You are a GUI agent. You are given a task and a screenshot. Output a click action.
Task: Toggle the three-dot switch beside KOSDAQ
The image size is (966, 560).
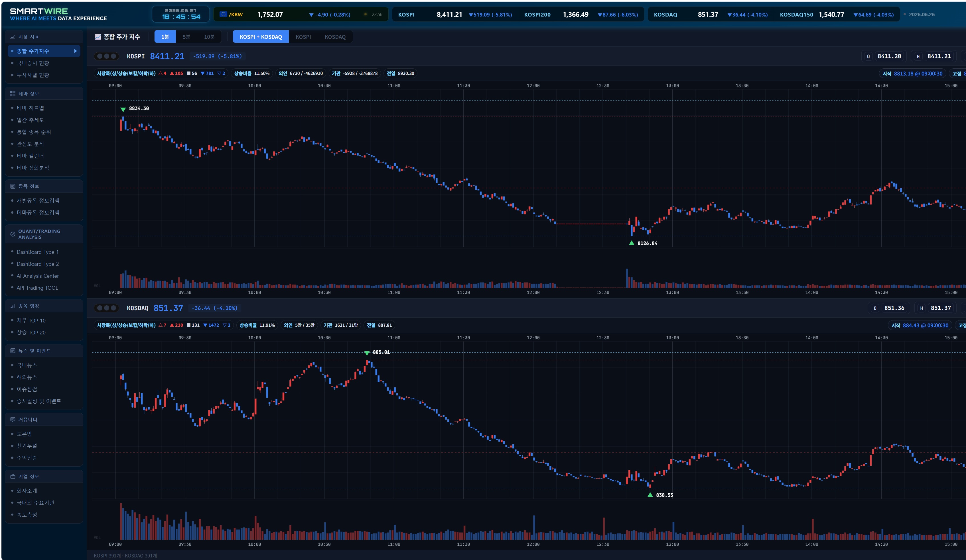(107, 308)
